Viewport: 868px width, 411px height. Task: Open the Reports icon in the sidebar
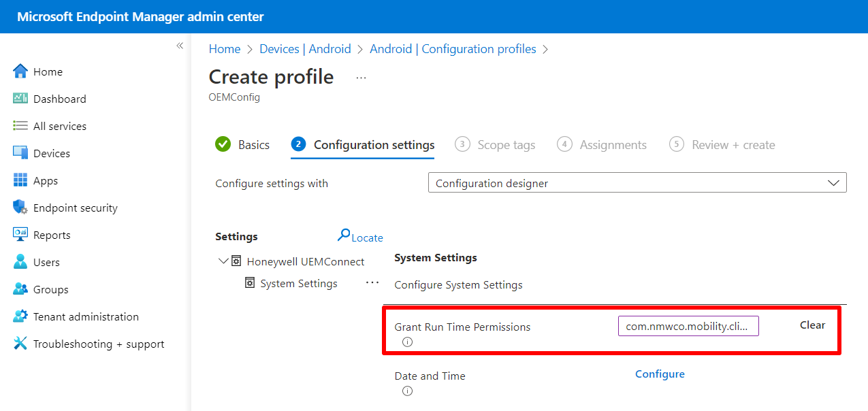pos(20,235)
